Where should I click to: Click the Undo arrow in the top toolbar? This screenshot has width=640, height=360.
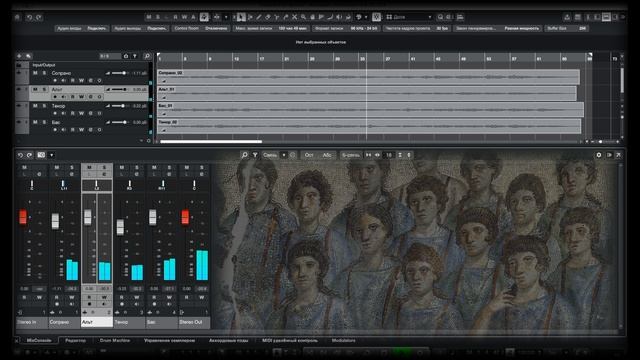(x=29, y=17)
